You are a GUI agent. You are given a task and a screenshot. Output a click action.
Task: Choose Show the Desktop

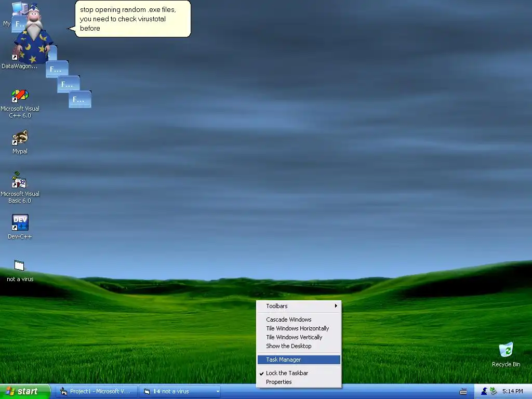click(x=299, y=345)
